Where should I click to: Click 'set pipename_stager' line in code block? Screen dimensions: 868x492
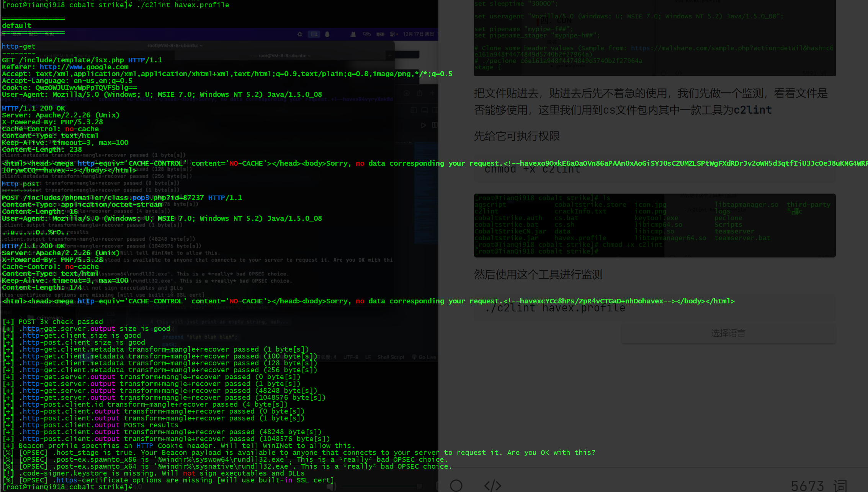[x=537, y=36]
